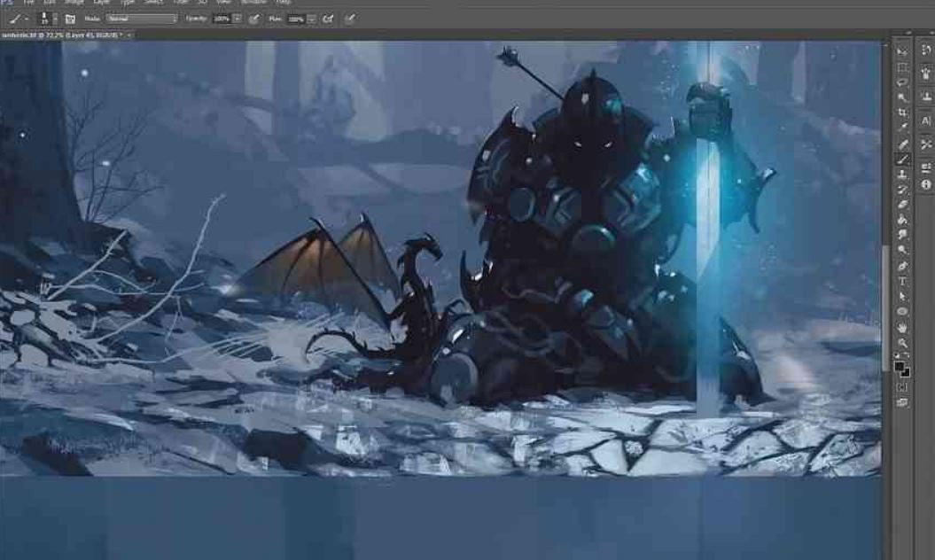This screenshot has width=935, height=560.
Task: Open the Layer menu
Action: tap(102, 3)
